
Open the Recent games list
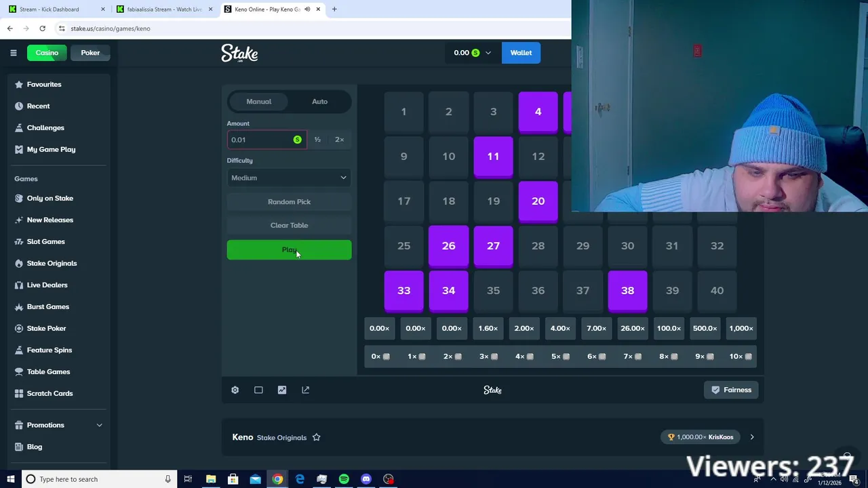(x=38, y=106)
